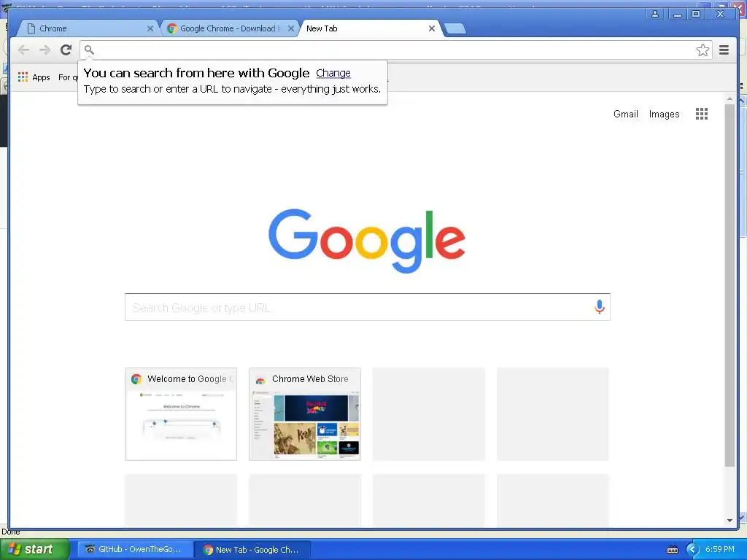Viewport: 747px width, 560px height.
Task: Click the Change search engine link
Action: click(x=333, y=73)
